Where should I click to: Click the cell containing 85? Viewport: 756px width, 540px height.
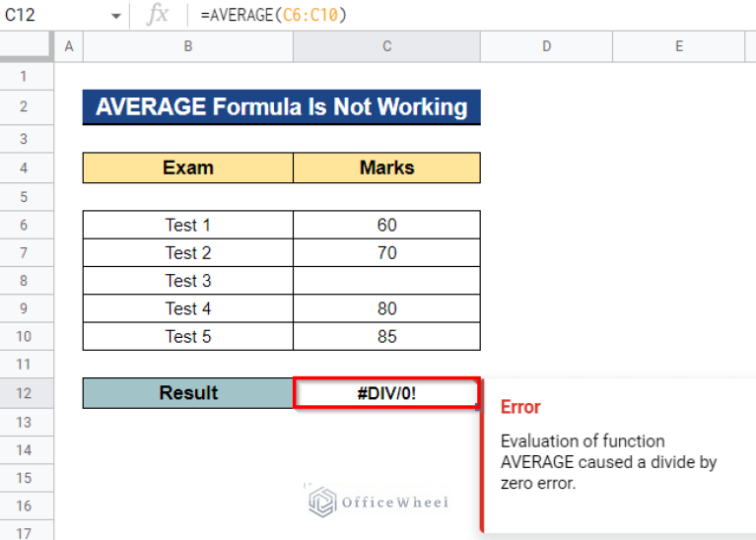click(386, 337)
